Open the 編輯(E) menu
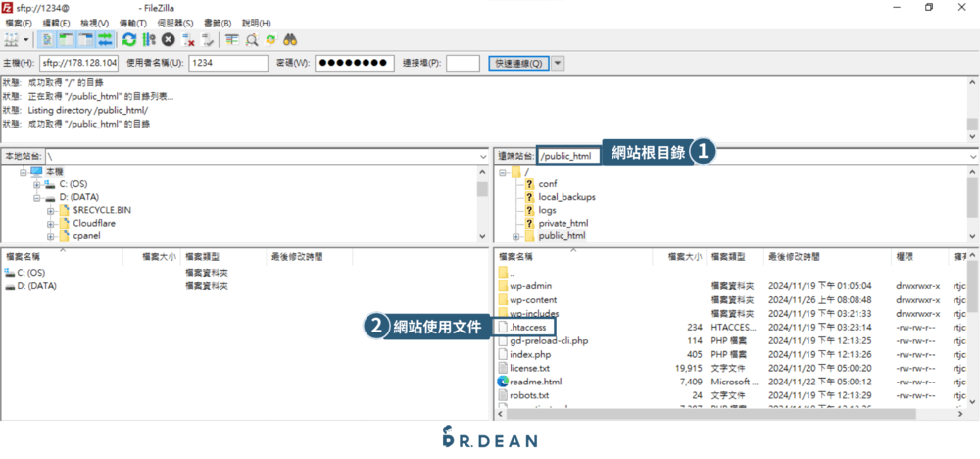The image size is (980, 459). pos(56,23)
